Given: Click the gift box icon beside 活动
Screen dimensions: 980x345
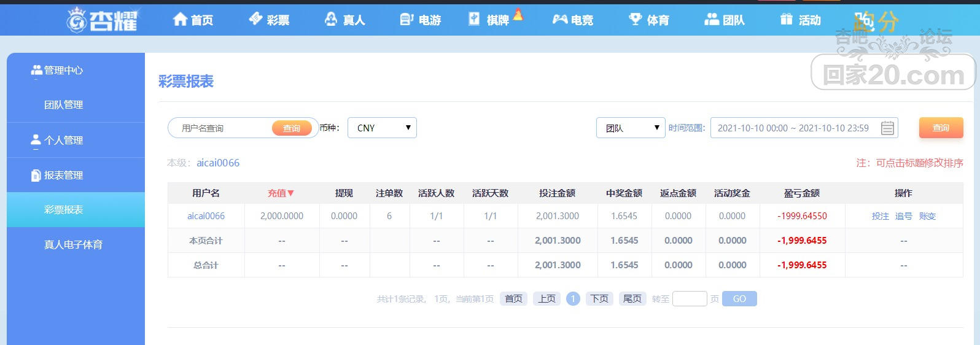Looking at the screenshot, I should (787, 19).
